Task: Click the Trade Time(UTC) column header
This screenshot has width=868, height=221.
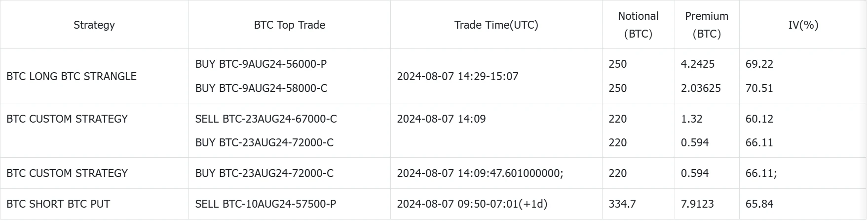Action: [x=496, y=25]
